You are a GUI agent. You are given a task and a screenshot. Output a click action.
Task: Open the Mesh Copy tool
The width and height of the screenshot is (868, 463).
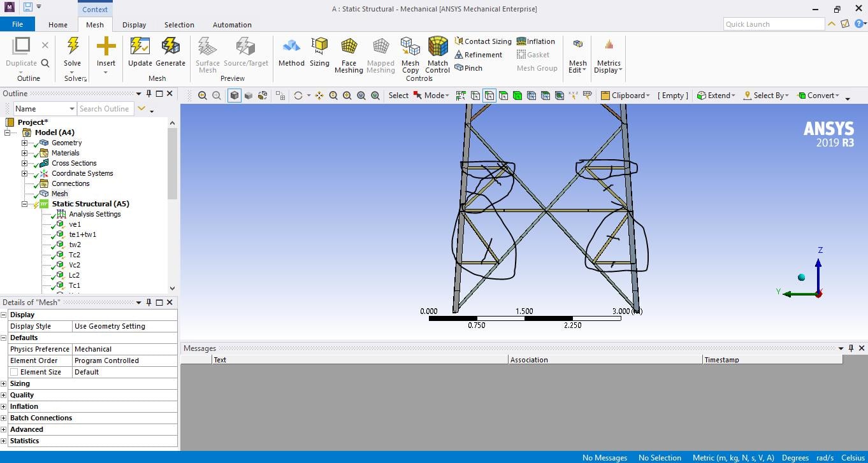[410, 55]
